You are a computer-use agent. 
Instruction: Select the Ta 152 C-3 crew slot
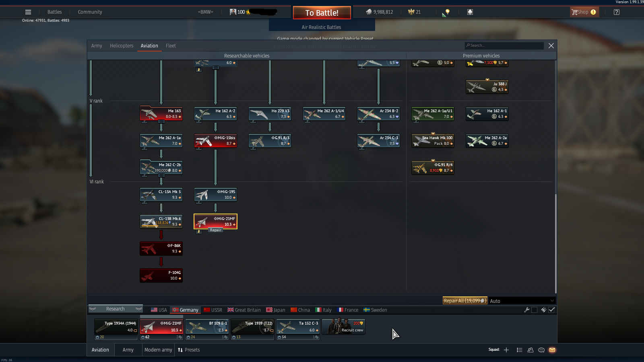(298, 329)
